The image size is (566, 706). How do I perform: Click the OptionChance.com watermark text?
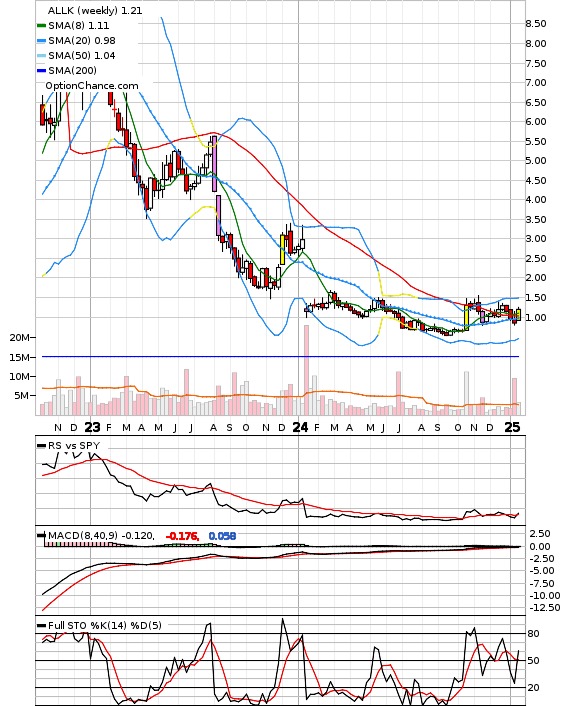pyautogui.click(x=92, y=86)
